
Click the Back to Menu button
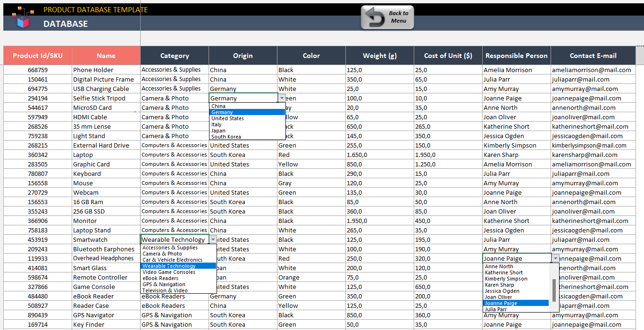(387, 16)
